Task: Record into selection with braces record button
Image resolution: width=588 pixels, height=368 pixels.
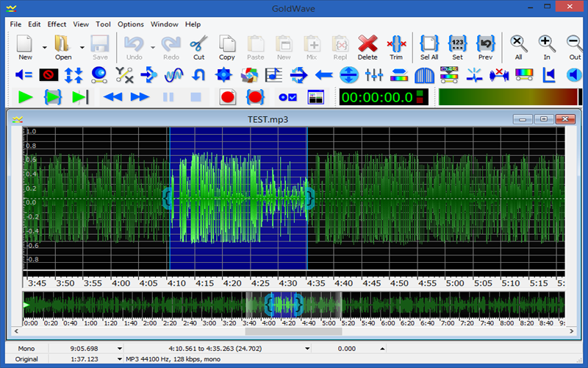Action: pos(255,98)
